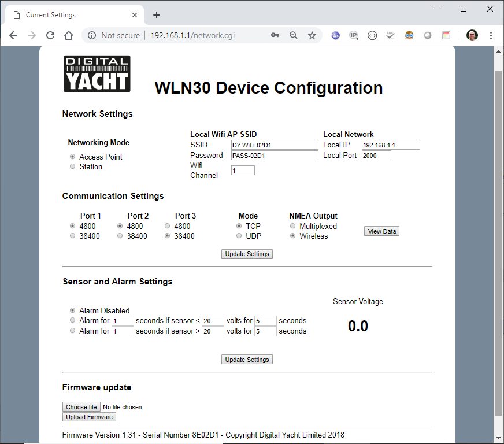
Task: Open saved passwords via the key icon
Action: (x=275, y=35)
